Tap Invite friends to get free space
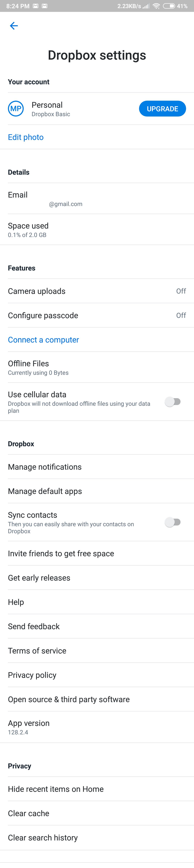 97,554
